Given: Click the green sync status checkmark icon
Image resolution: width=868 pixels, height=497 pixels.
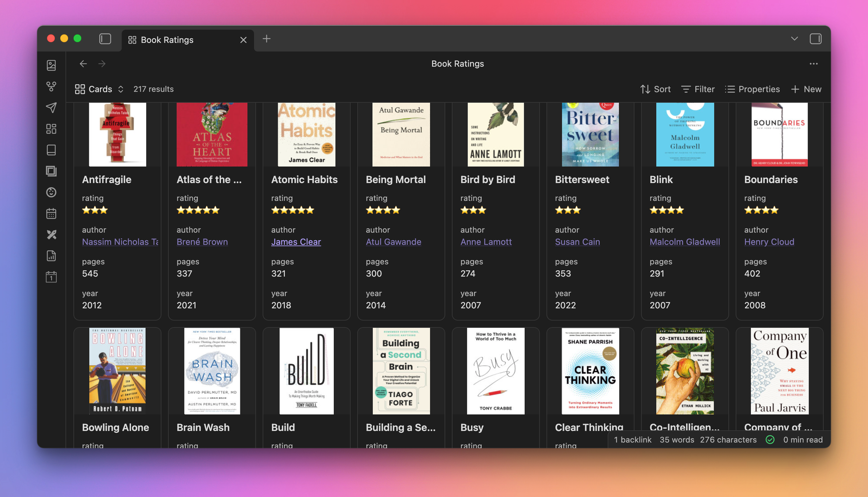Looking at the screenshot, I should [770, 440].
